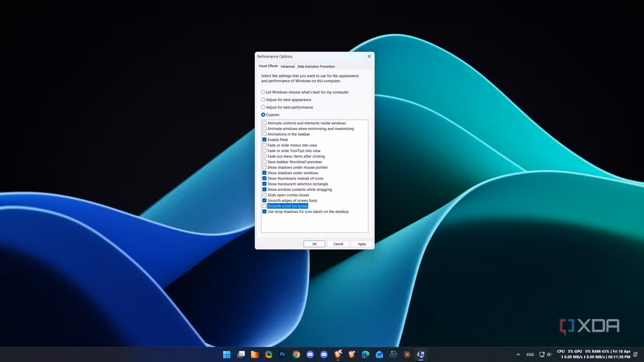Open the Windows Start menu

[x=227, y=354]
